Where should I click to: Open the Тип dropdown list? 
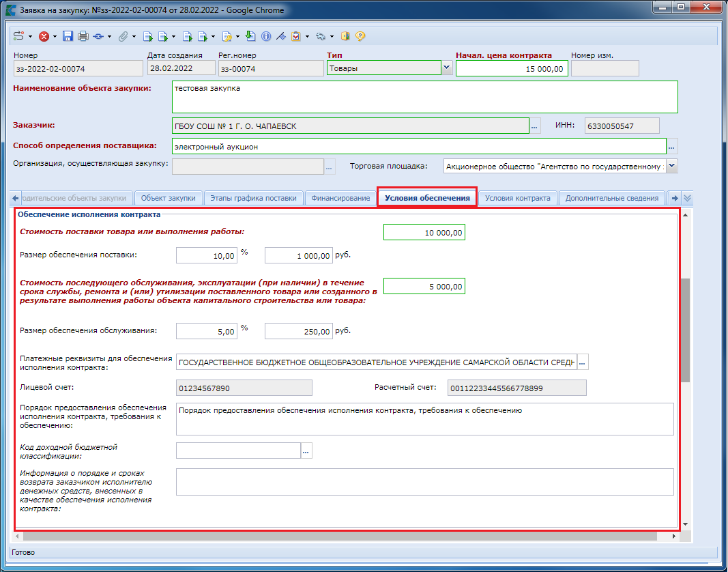pyautogui.click(x=446, y=68)
